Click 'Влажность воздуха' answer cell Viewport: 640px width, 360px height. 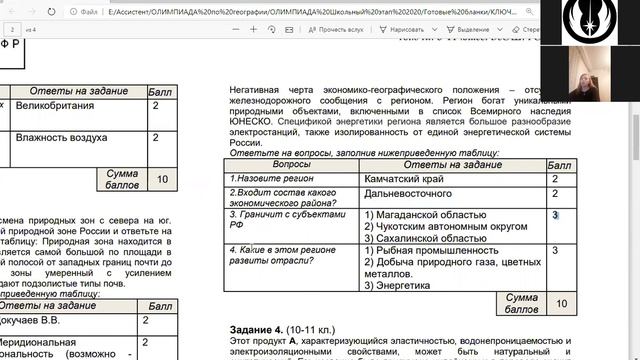tap(78, 149)
